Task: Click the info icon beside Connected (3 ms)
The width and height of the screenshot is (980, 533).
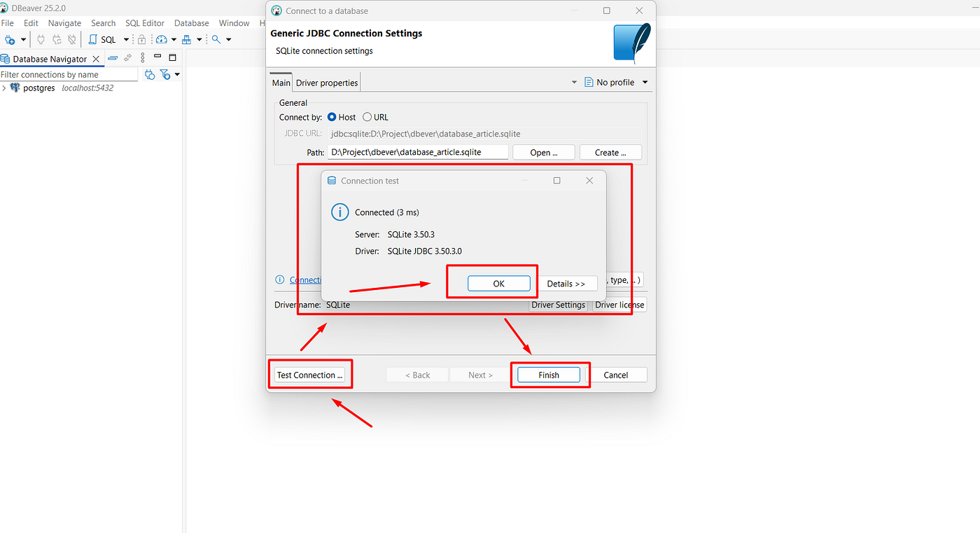Action: (x=339, y=212)
